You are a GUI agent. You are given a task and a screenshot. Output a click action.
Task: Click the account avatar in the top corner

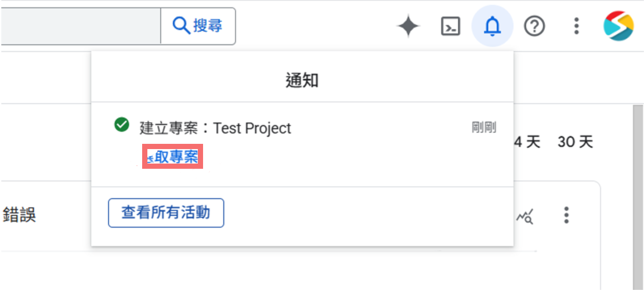coord(618,26)
